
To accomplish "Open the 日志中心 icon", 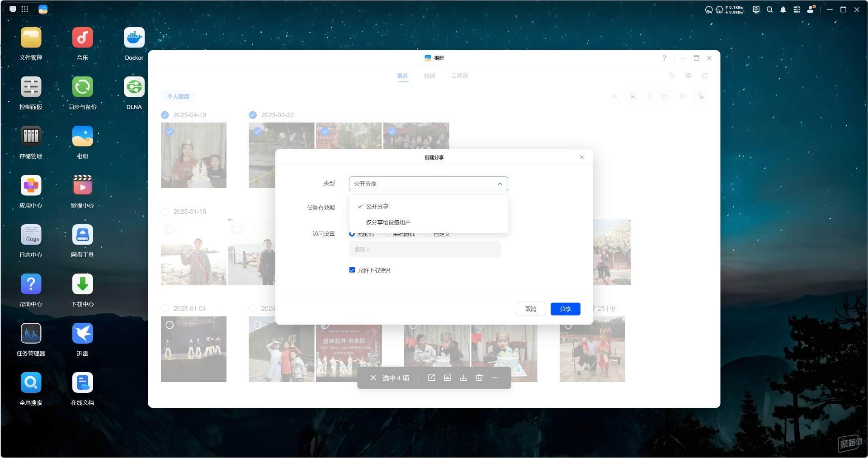I will (31, 235).
